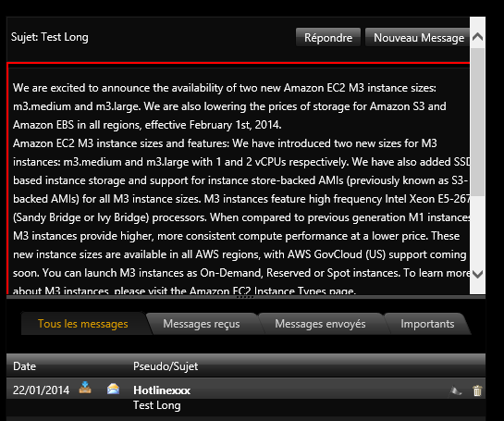Image resolution: width=504 pixels, height=421 pixels.
Task: Select the Tous les messages tab
Action: pyautogui.click(x=83, y=324)
